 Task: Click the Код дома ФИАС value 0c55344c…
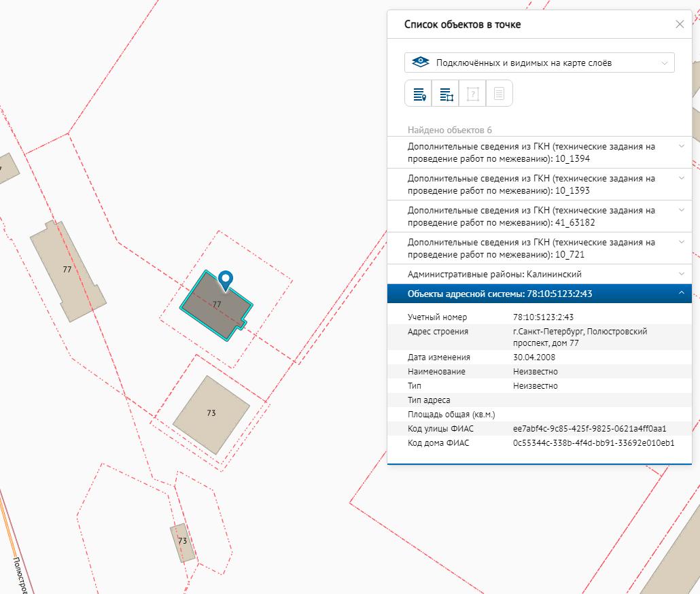[x=593, y=443]
